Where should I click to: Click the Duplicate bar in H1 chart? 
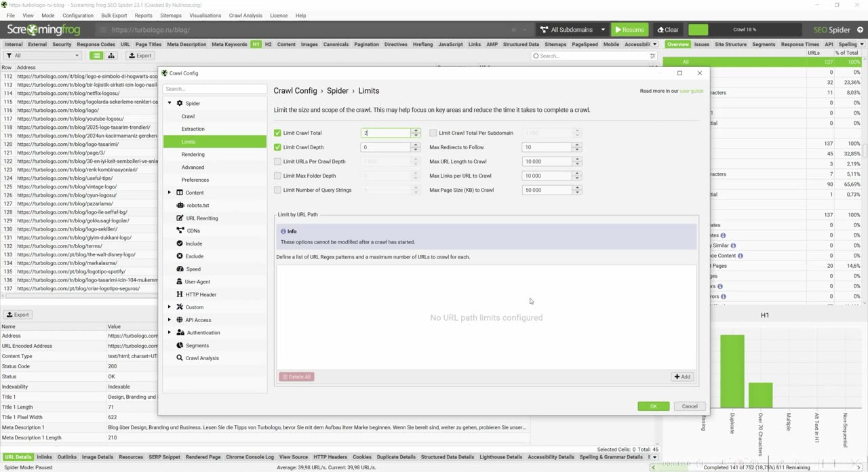tap(732, 371)
